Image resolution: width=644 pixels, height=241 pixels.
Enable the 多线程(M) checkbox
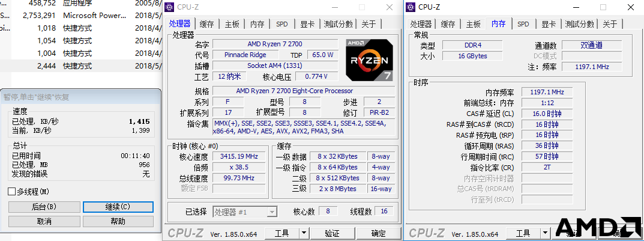click(x=12, y=192)
